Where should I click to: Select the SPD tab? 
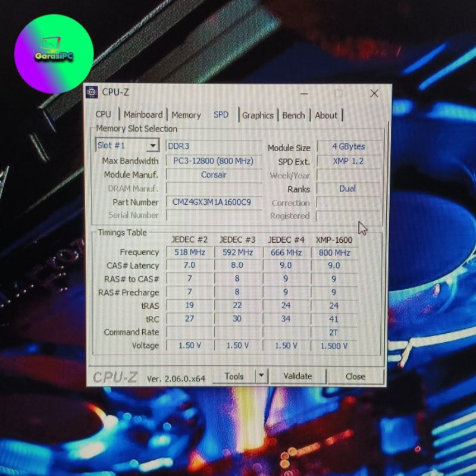(x=221, y=115)
